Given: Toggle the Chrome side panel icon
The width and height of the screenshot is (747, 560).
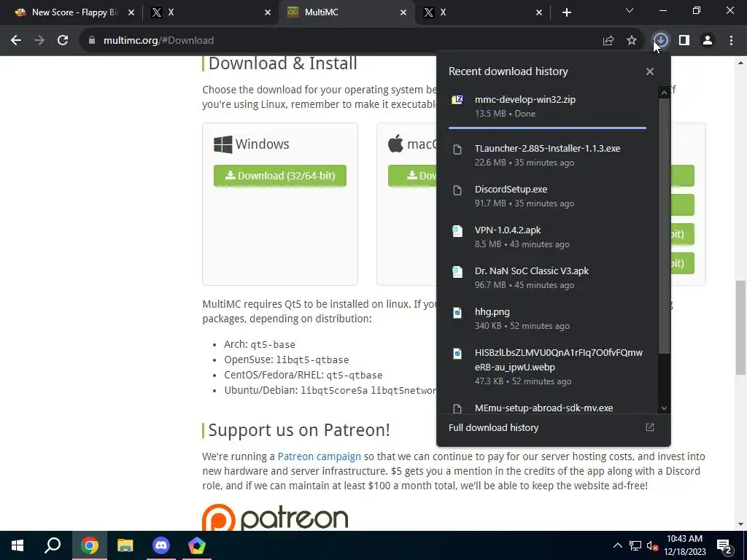Looking at the screenshot, I should pyautogui.click(x=684, y=41).
